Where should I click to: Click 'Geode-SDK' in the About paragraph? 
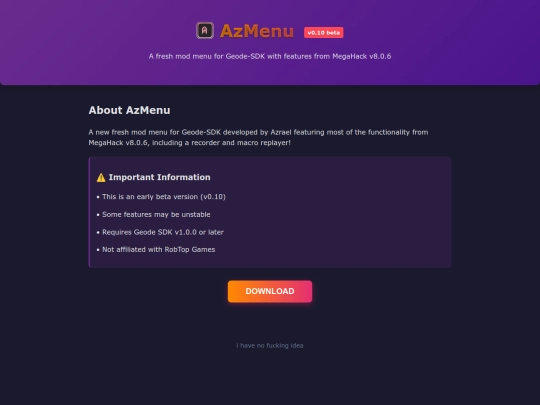coord(201,132)
